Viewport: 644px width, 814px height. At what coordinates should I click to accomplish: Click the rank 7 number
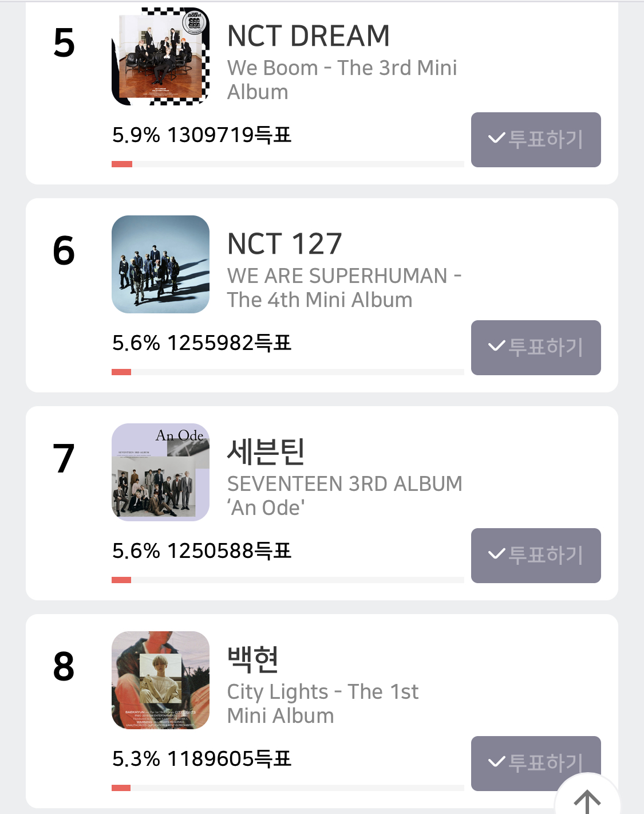(64, 458)
